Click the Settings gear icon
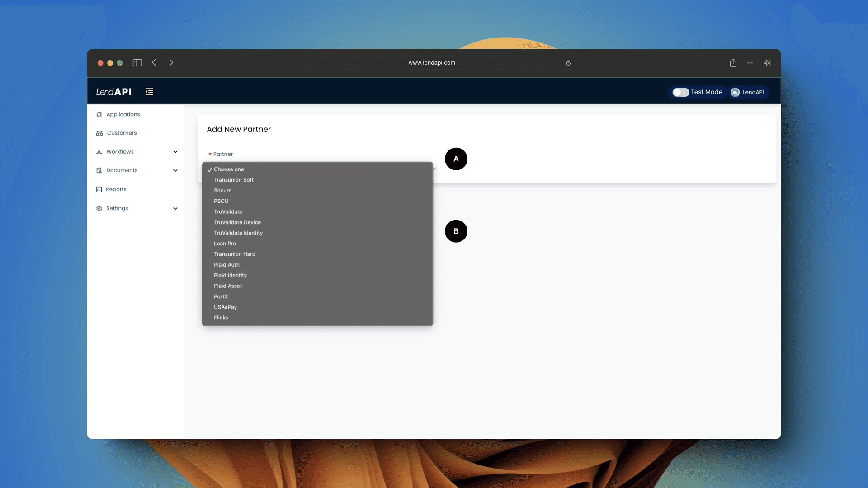The image size is (868, 488). click(x=99, y=208)
